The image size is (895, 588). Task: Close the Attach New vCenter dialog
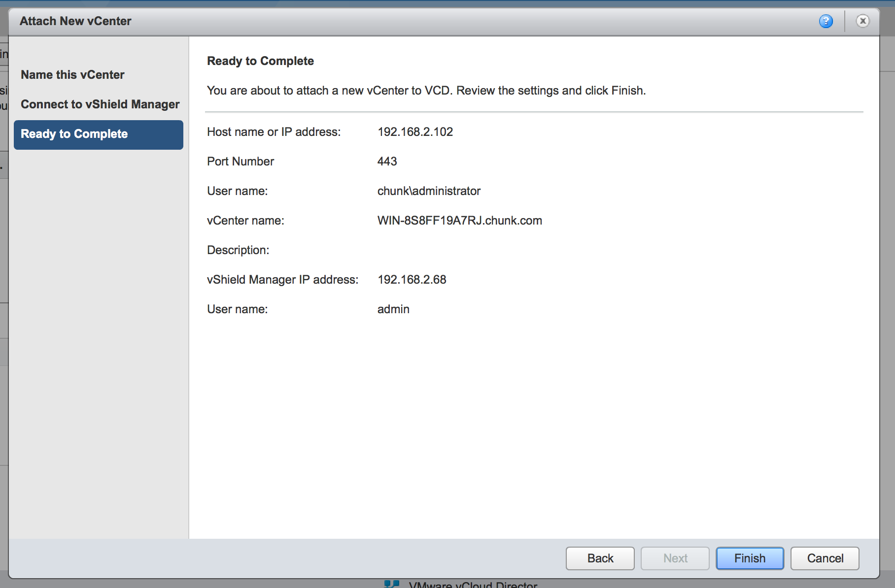(x=862, y=21)
